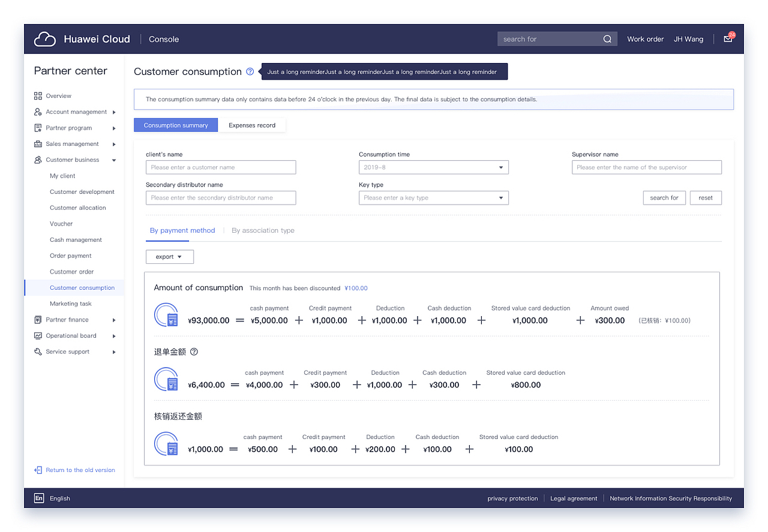Open My client in sidebar

62,176
